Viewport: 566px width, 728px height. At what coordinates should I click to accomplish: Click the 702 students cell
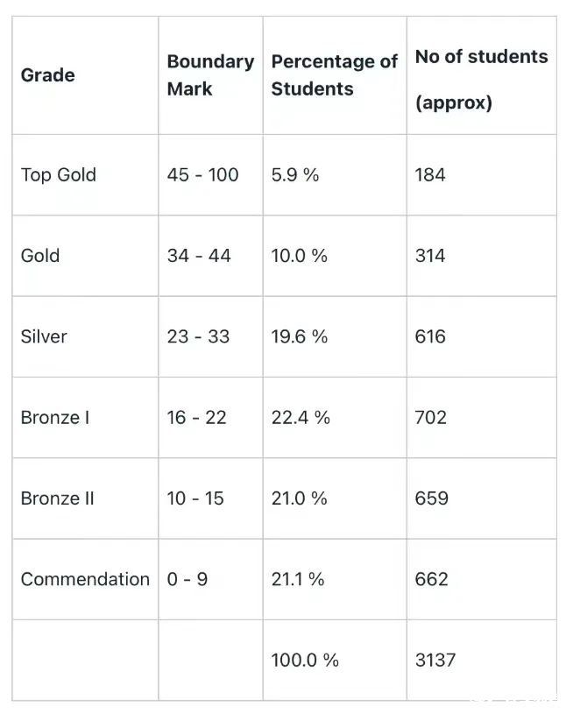pyautogui.click(x=430, y=418)
